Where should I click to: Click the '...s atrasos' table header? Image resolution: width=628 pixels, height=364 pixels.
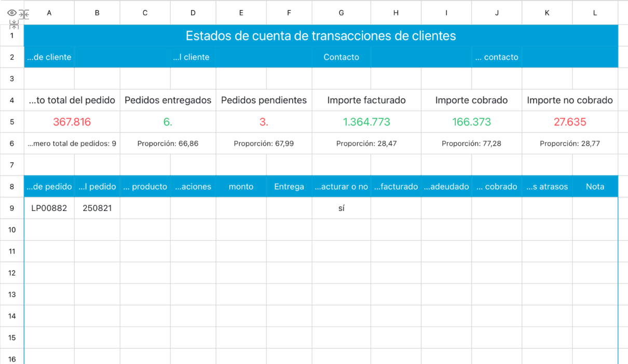tap(547, 187)
